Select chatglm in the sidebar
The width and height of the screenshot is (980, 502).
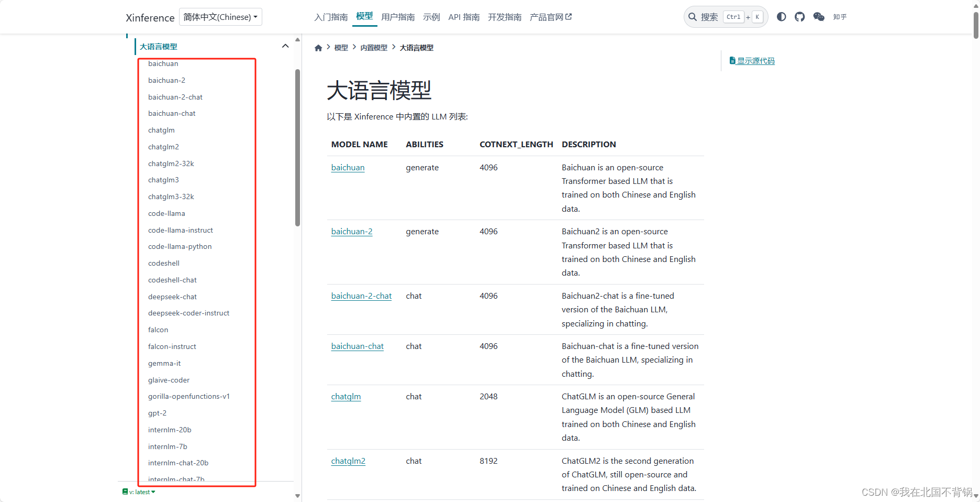click(161, 130)
